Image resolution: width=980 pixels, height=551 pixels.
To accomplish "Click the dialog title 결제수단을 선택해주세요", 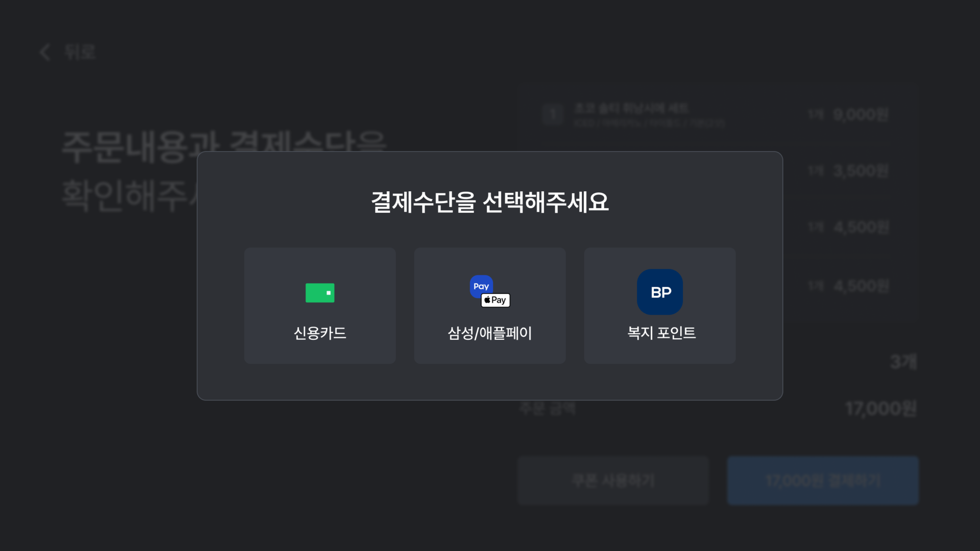I will (490, 202).
